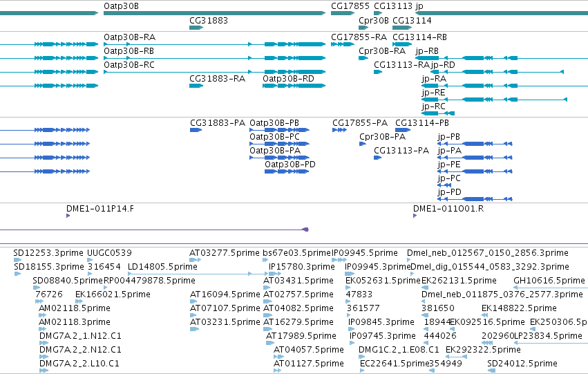588x374 pixels.
Task: Select the jp-PB protein label
Action: tap(449, 137)
